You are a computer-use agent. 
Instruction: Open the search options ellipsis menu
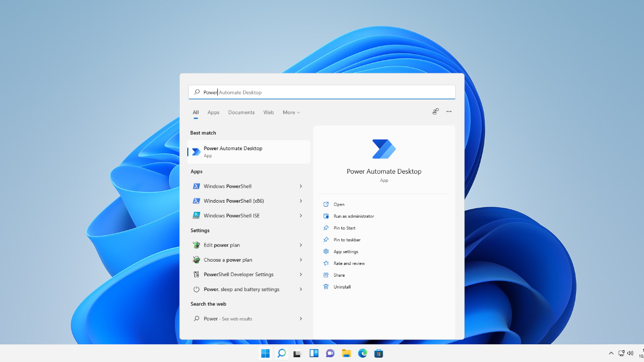tap(449, 111)
